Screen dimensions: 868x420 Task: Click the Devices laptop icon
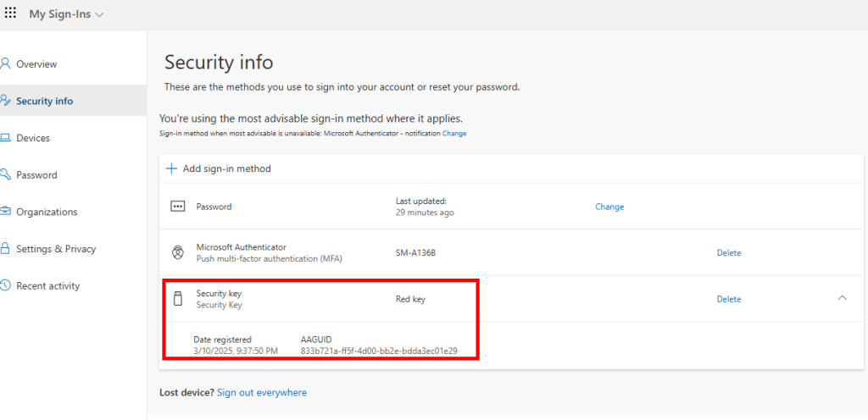point(6,138)
